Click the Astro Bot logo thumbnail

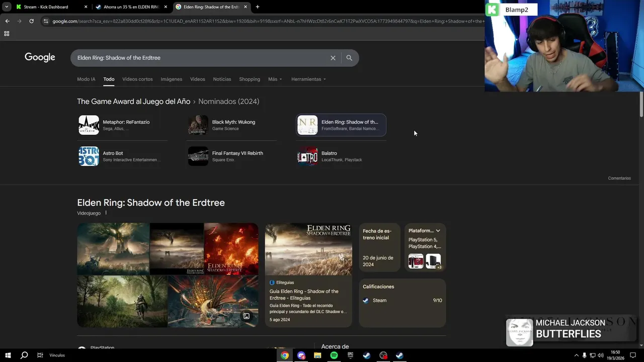(x=89, y=156)
